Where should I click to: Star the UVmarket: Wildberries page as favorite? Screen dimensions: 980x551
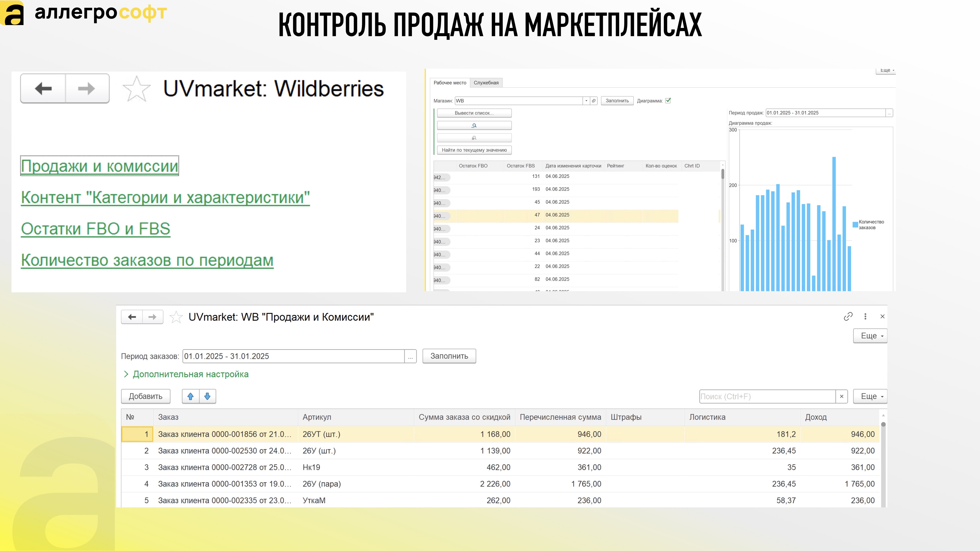(137, 89)
